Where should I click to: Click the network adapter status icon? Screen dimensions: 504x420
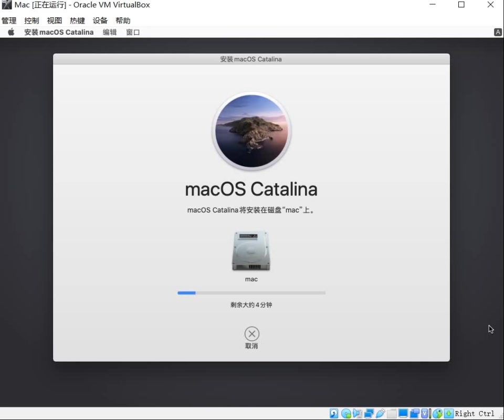(x=368, y=413)
